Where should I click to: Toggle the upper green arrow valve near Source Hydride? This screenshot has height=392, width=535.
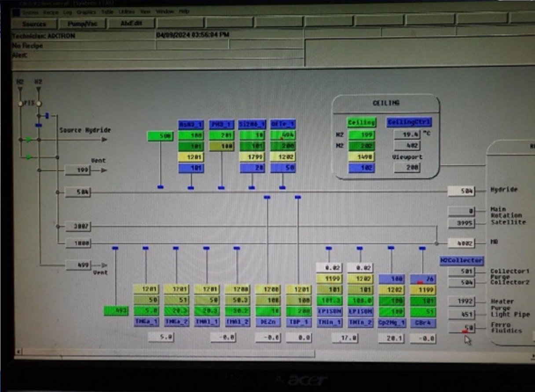tap(29, 140)
